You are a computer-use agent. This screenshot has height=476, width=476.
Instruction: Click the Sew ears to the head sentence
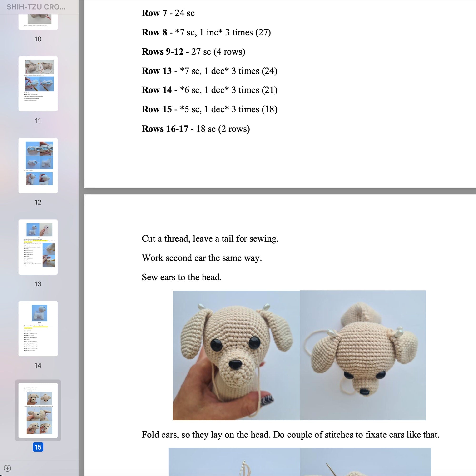(182, 277)
